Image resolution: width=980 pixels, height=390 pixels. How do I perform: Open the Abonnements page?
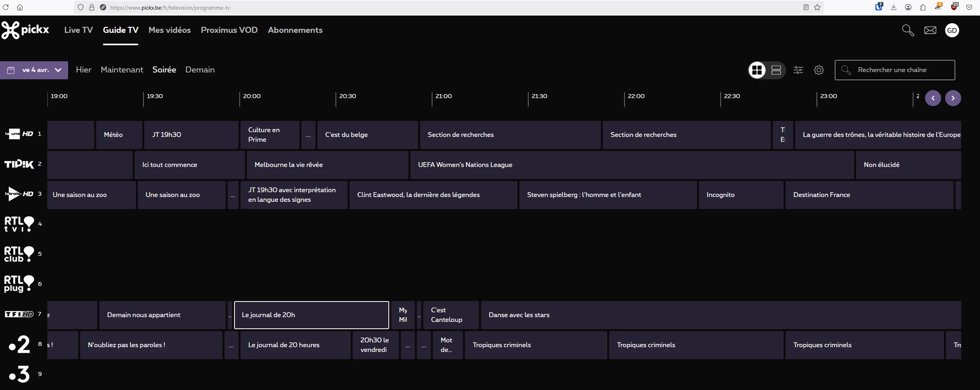(x=295, y=30)
